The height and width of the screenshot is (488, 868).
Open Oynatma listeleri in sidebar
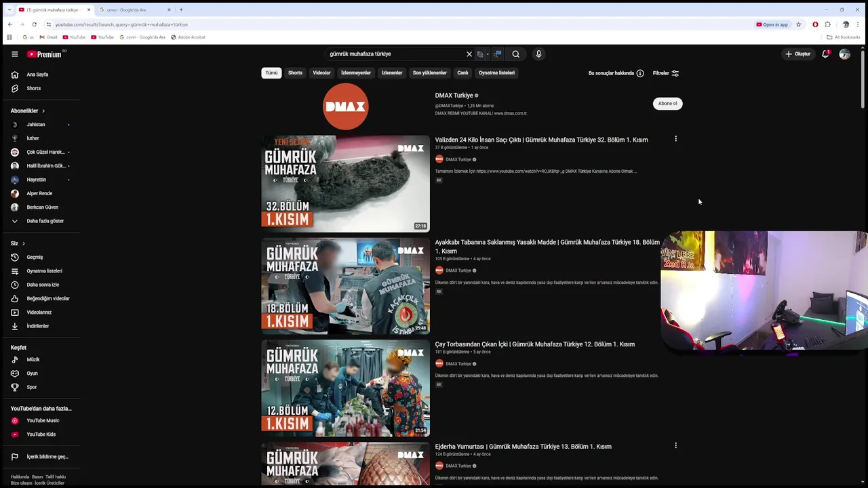[x=44, y=271]
